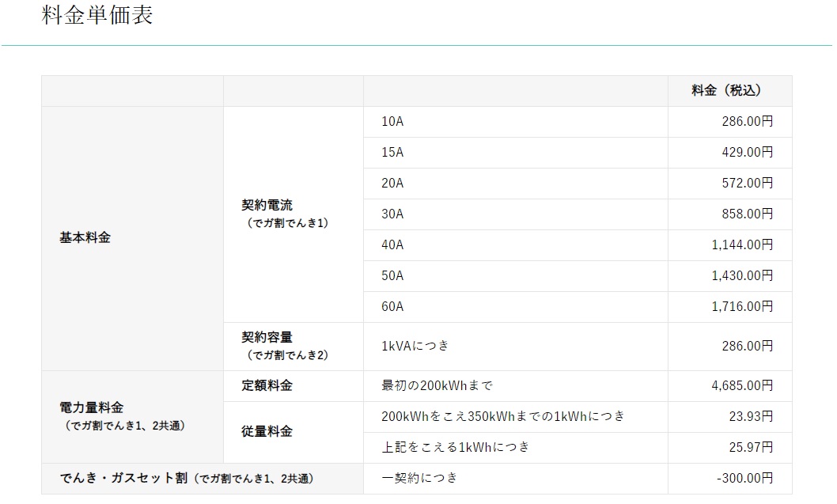Select the -300.00円 set discount amount
Screen dimensions: 837x504
pyautogui.click(x=744, y=478)
